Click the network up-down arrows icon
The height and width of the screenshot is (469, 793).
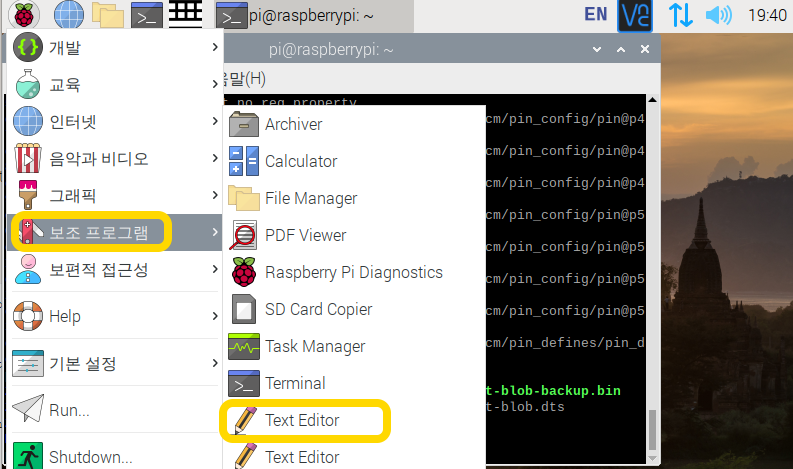[680, 15]
